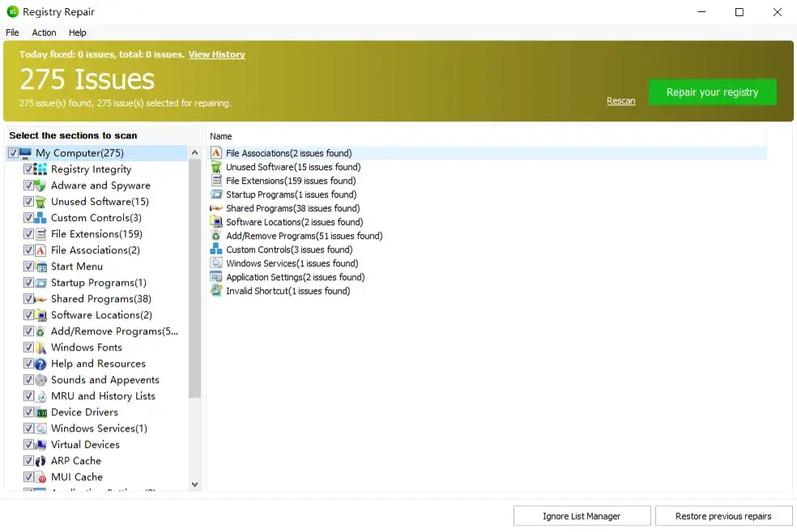Open the Action menu

[x=45, y=32]
